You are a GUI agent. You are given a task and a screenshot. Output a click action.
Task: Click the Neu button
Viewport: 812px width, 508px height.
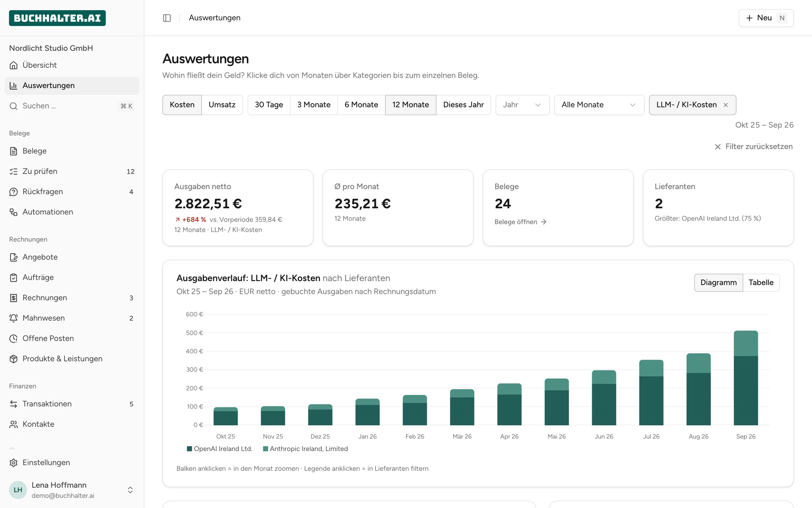click(766, 18)
